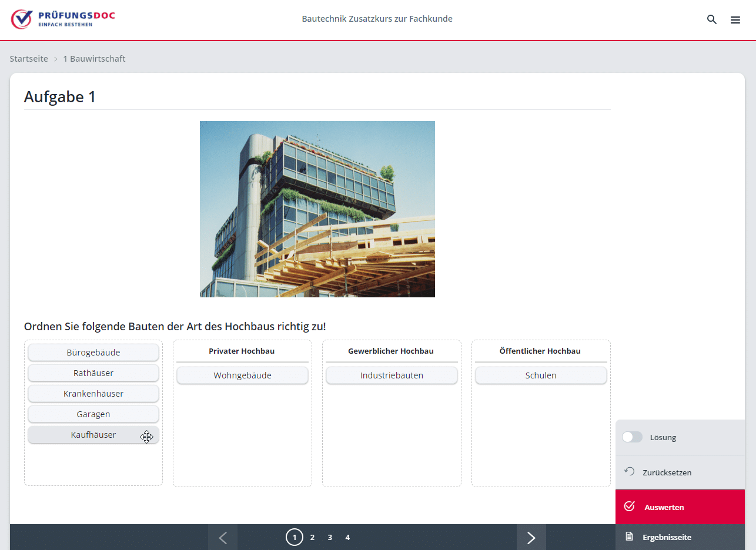The image size is (756, 550).
Task: Enable the Lösung toggle switch
Action: (632, 437)
